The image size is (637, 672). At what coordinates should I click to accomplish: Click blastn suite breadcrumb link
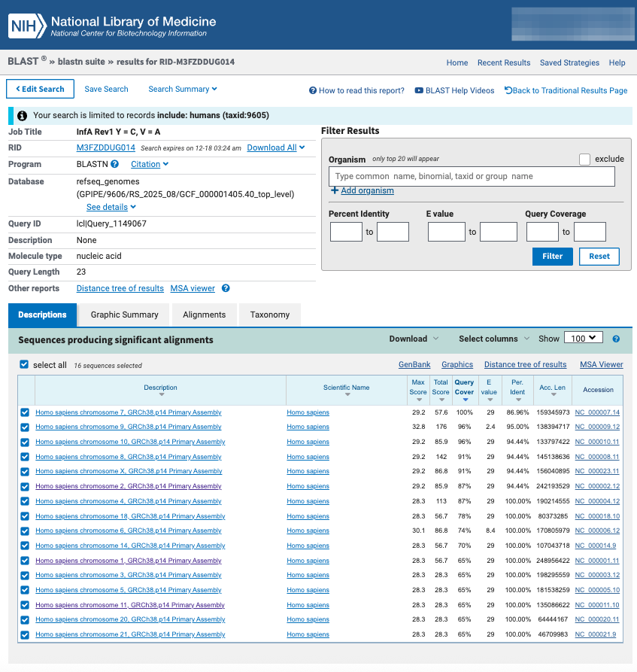click(81, 62)
